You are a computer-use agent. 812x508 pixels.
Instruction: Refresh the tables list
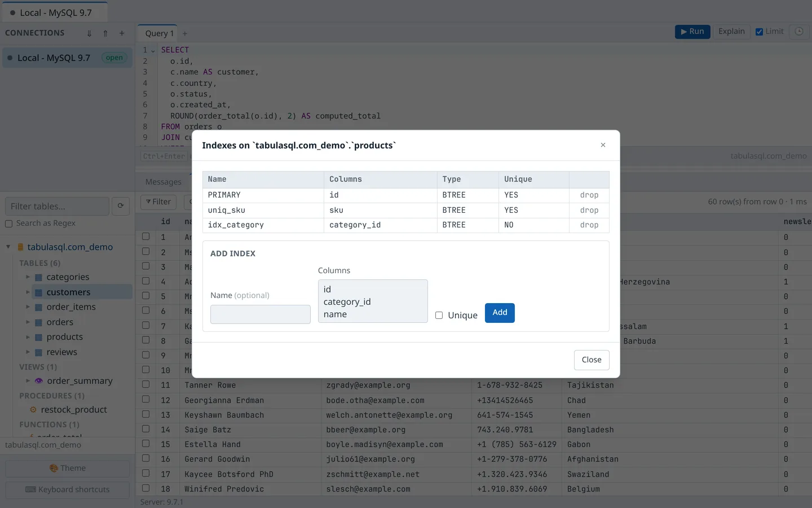point(121,206)
